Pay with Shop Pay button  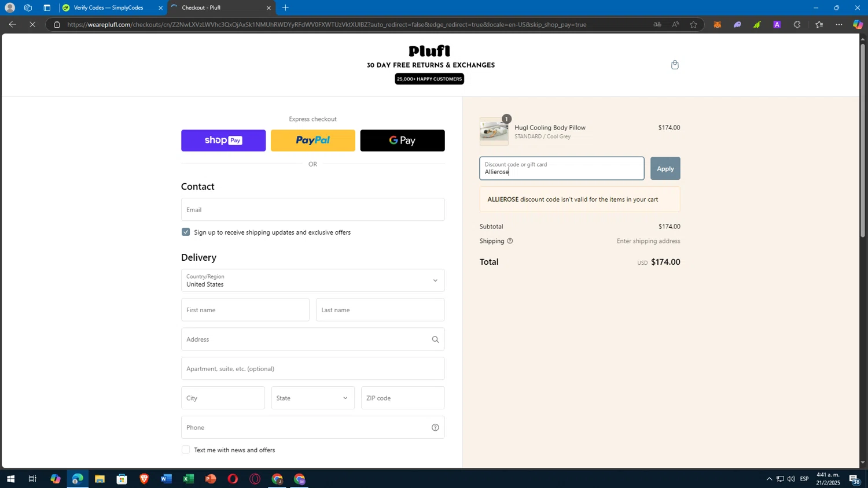tap(223, 141)
